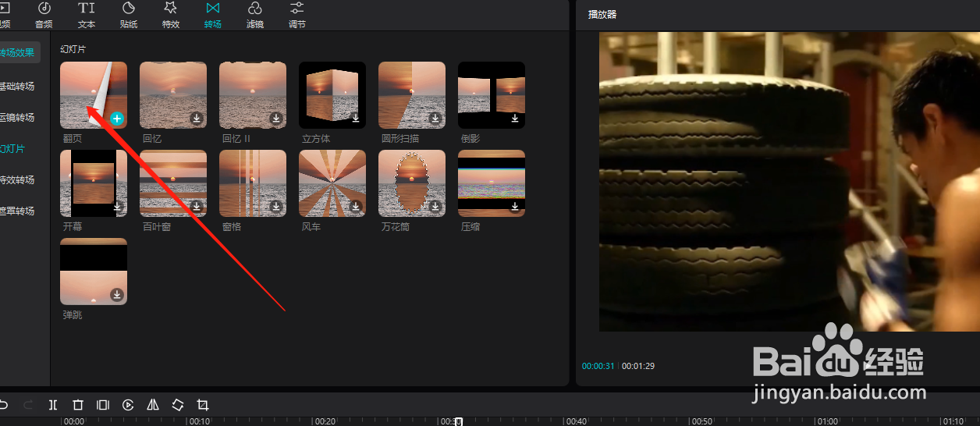Preview the 立方体 transition thumbnail
This screenshot has width=980, height=426.
click(332, 95)
